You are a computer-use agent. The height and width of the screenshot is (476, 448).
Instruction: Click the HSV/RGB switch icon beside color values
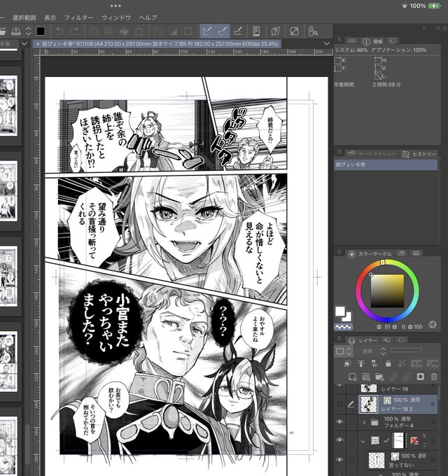click(433, 325)
